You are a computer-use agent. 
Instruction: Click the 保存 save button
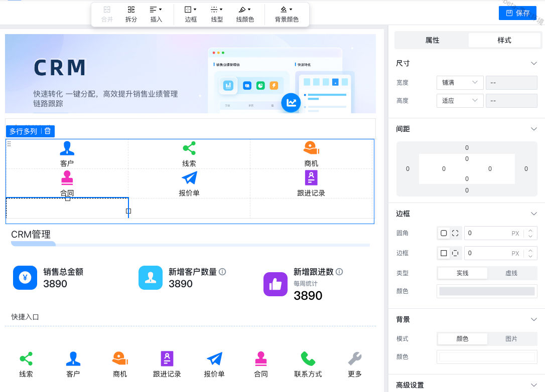coord(517,13)
